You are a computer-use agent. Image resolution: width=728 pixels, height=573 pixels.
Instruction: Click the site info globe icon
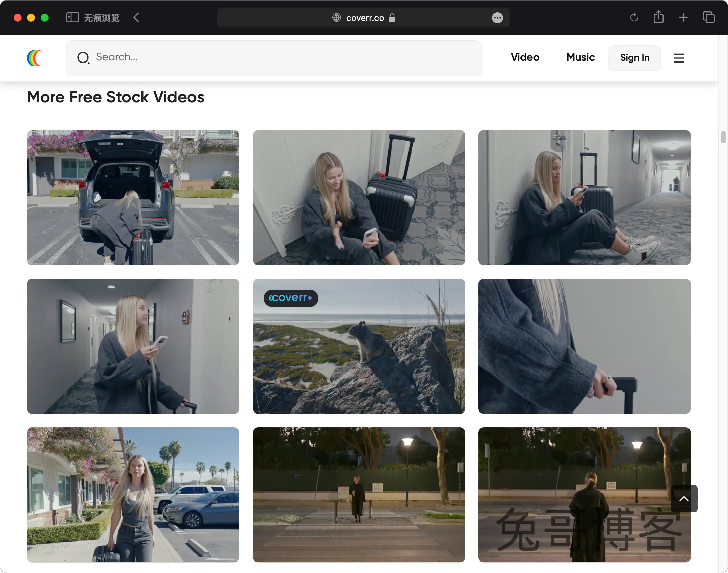(336, 18)
